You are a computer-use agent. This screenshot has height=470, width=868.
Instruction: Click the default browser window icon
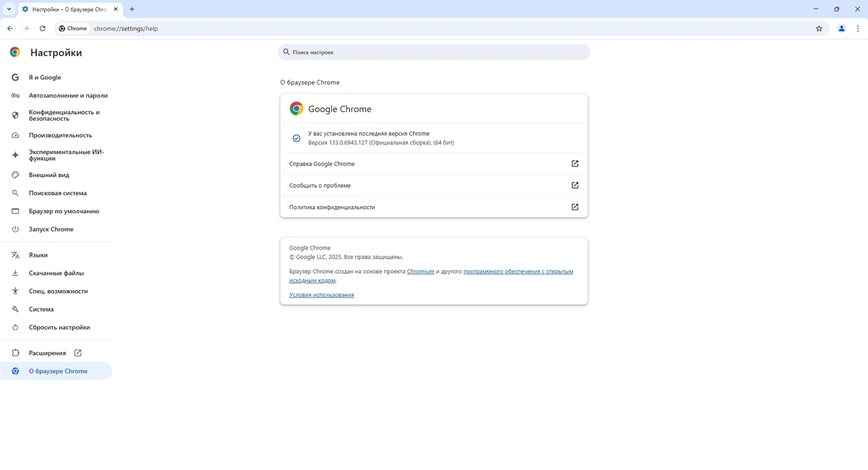coord(15,211)
